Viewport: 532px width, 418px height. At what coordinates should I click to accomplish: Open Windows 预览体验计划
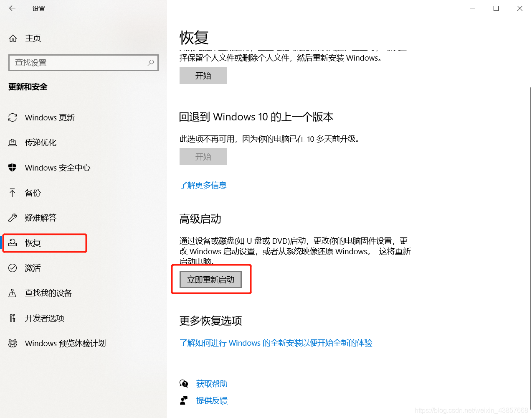pos(65,343)
